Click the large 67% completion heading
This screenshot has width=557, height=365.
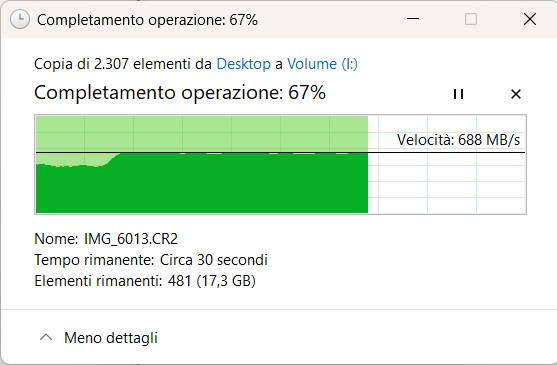(180, 93)
